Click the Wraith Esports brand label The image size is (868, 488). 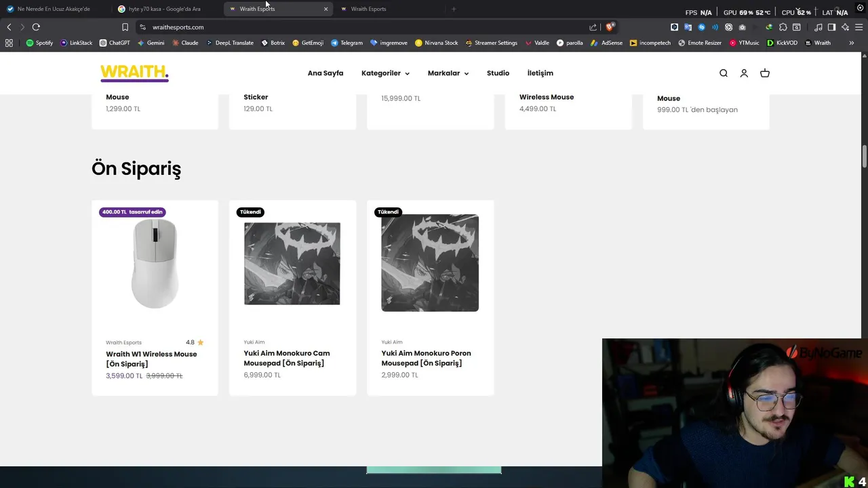coord(123,342)
